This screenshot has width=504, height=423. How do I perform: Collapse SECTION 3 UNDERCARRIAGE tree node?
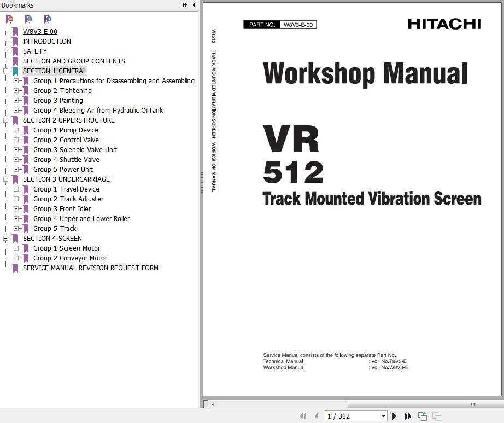pyautogui.click(x=6, y=179)
